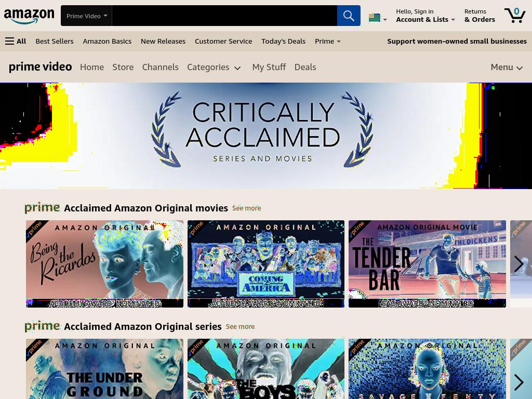Image resolution: width=532 pixels, height=399 pixels.
Task: View Today's Deals
Action: (283, 42)
